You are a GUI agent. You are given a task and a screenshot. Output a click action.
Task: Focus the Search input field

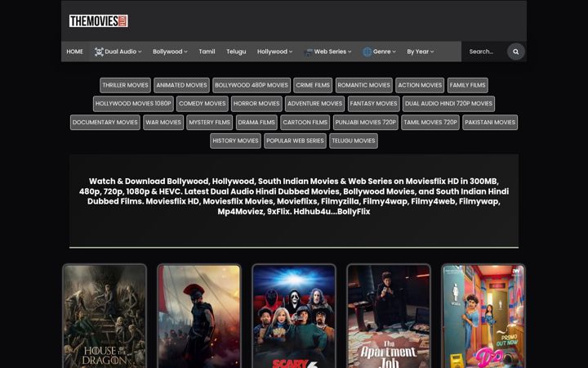(x=486, y=52)
